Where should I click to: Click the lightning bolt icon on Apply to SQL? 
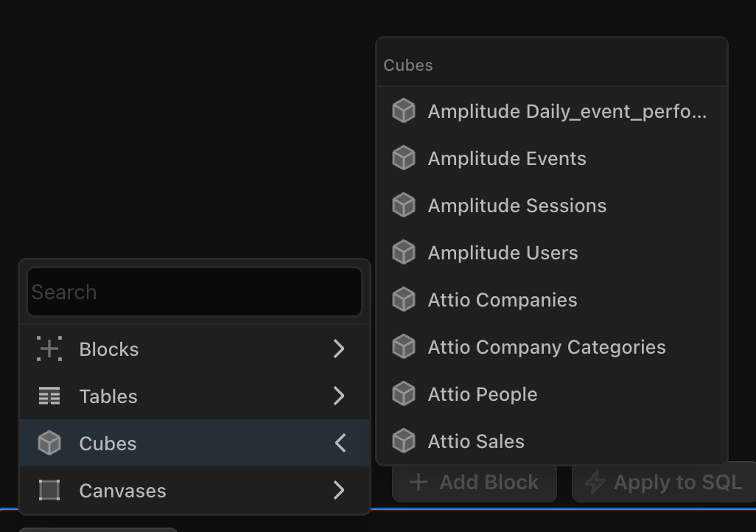595,483
